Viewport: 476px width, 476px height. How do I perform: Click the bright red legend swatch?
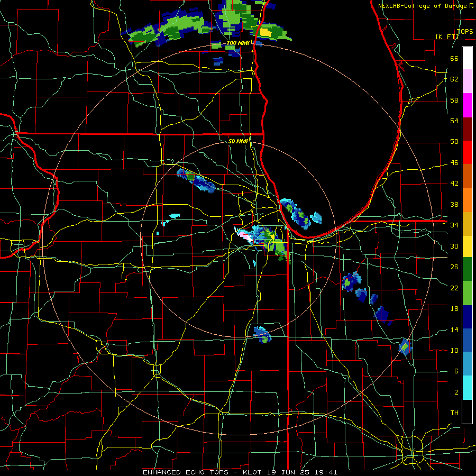[x=467, y=152]
